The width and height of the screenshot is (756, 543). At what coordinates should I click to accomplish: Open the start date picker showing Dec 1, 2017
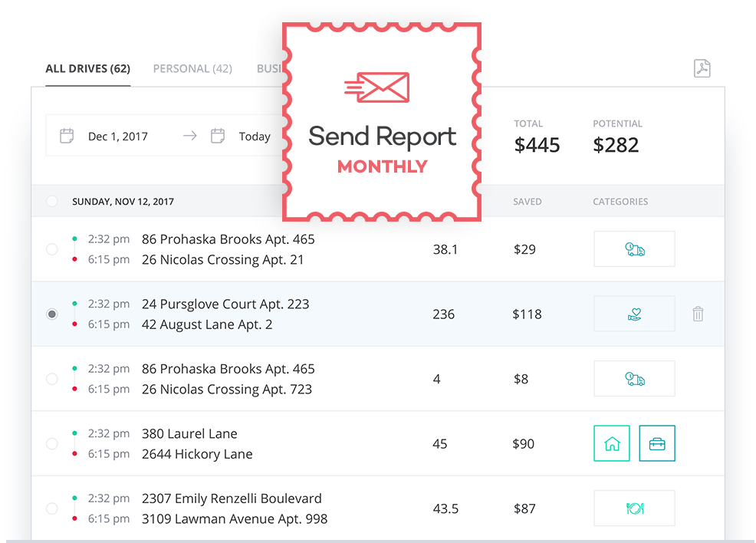tap(104, 137)
